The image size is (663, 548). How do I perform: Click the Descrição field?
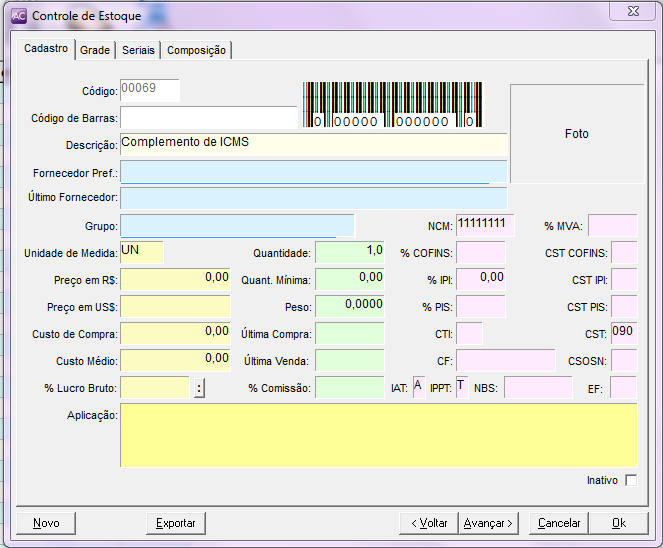(313, 144)
